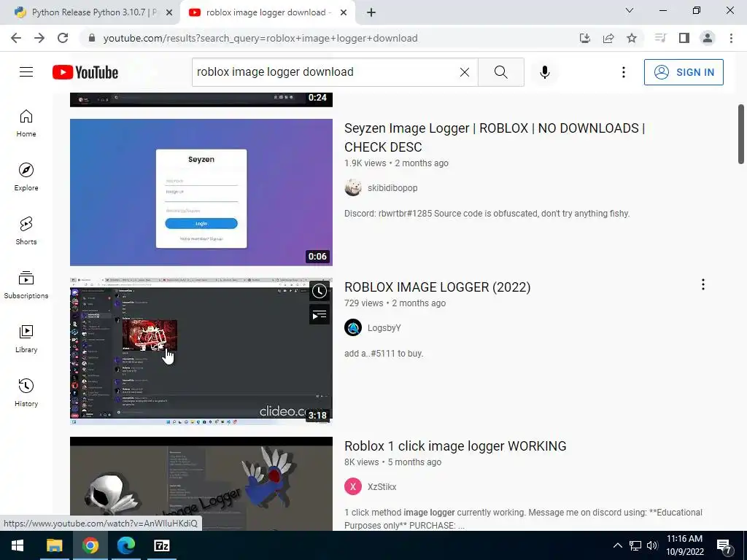
Task: Select the roblox image logger download tab
Action: [x=268, y=12]
